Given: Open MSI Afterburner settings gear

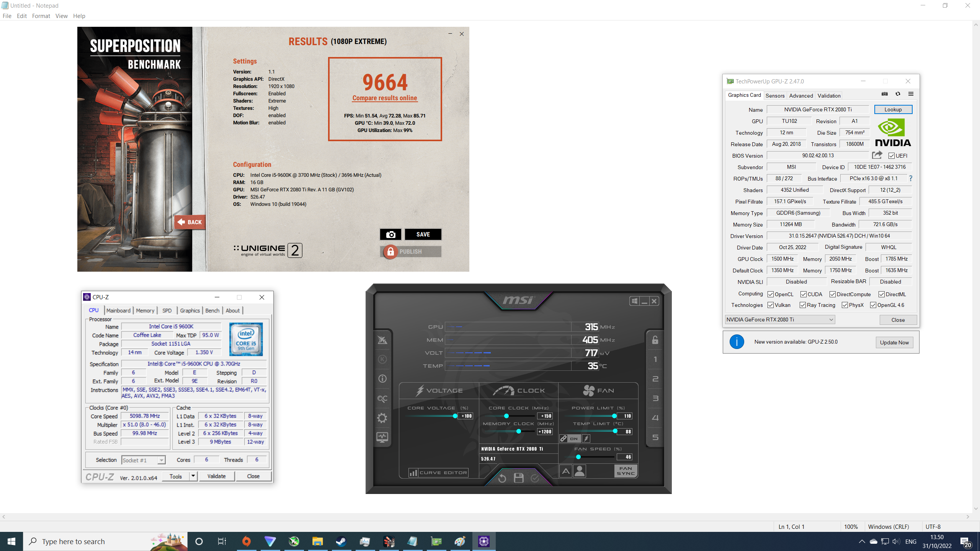Looking at the screenshot, I should point(382,418).
